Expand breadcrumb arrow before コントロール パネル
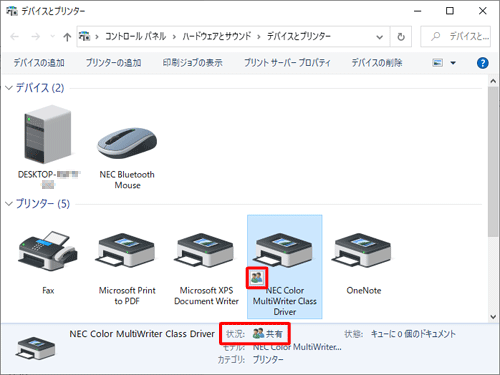The width and height of the screenshot is (500, 375). [97, 37]
